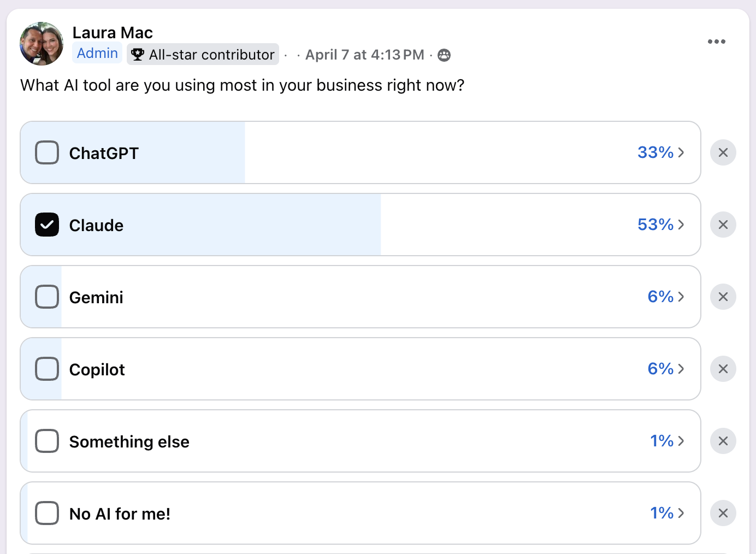Remove the Something else option with X
The width and height of the screenshot is (756, 554).
pyautogui.click(x=723, y=441)
